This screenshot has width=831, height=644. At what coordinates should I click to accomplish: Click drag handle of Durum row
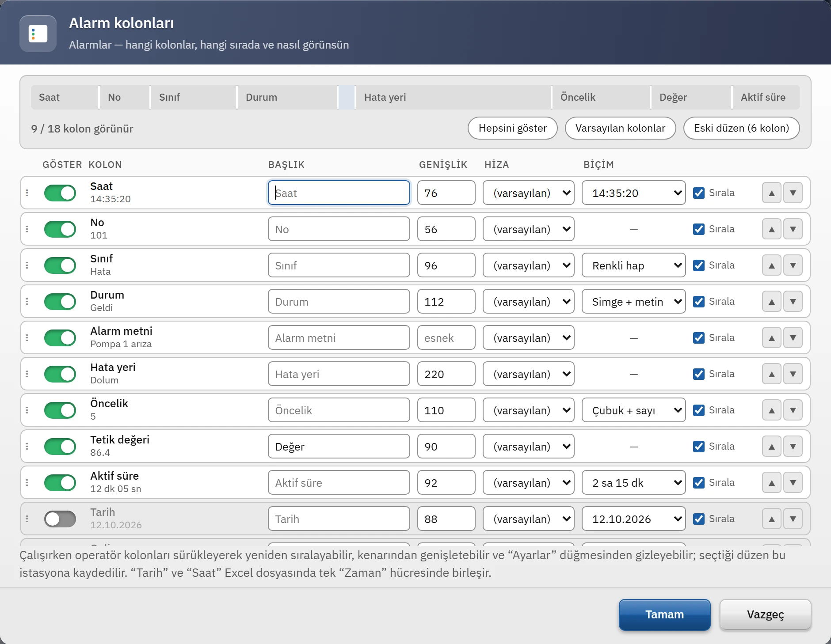[x=27, y=302]
